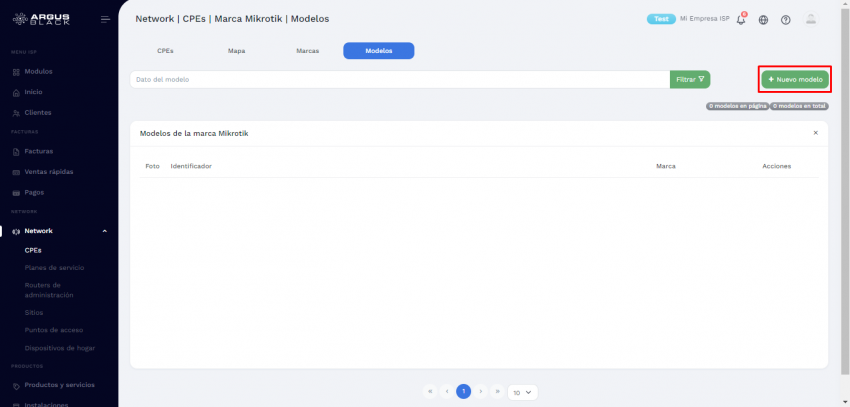Image resolution: width=850 pixels, height=407 pixels.
Task: Open the notifications bell
Action: (741, 19)
